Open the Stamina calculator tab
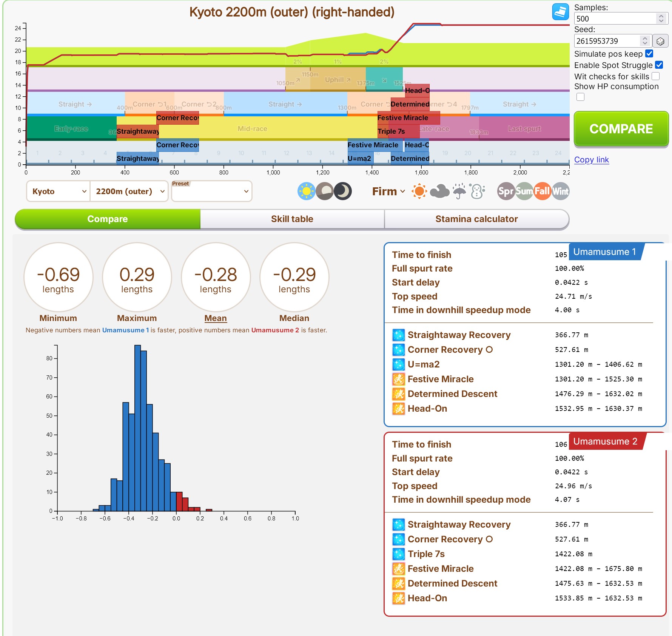 pos(476,219)
